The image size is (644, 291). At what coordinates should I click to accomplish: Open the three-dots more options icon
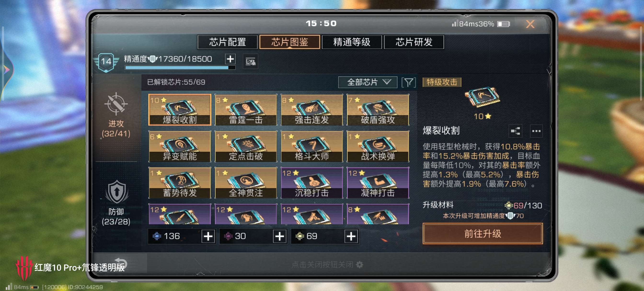point(536,131)
